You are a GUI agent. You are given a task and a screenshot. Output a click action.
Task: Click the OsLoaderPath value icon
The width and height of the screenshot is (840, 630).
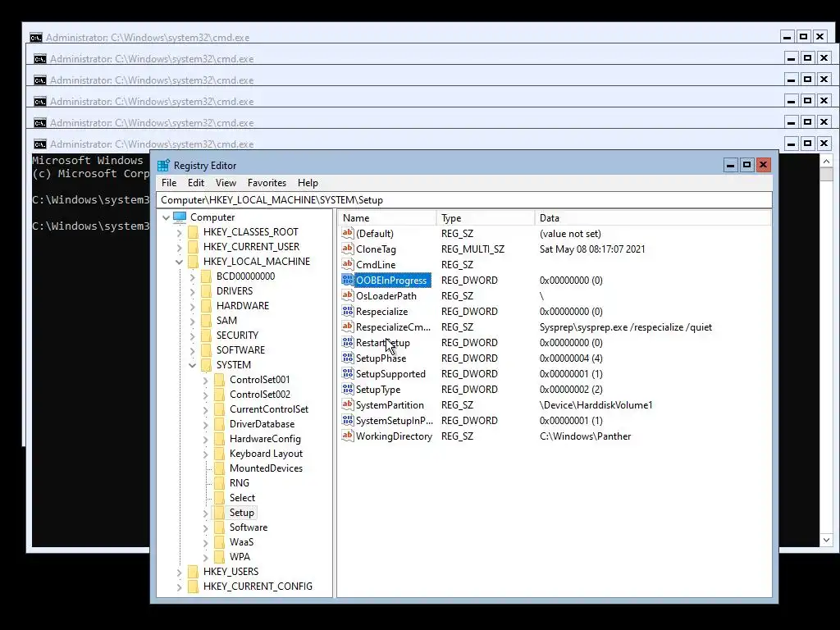(x=348, y=295)
